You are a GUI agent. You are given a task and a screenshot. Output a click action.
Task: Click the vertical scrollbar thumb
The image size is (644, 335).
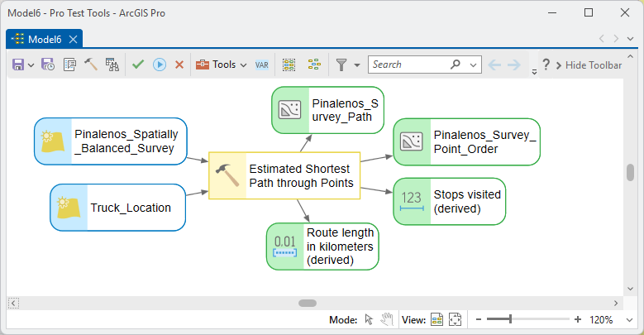tap(631, 173)
